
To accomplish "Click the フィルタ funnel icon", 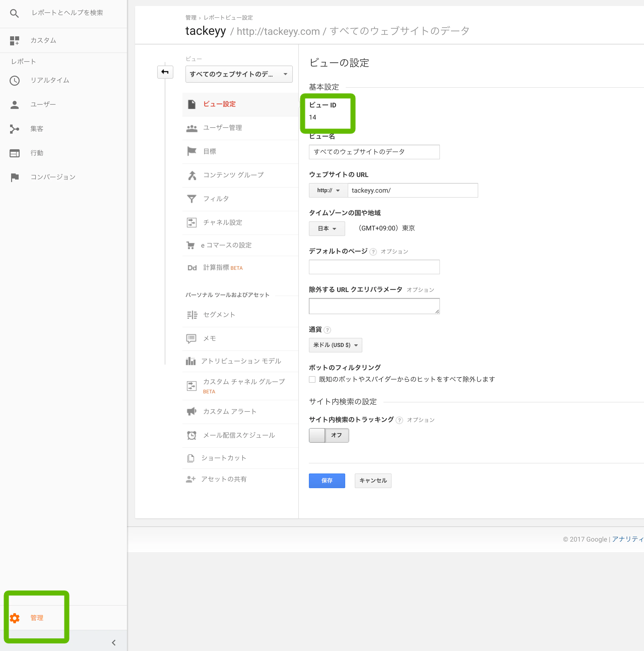I will coord(191,199).
